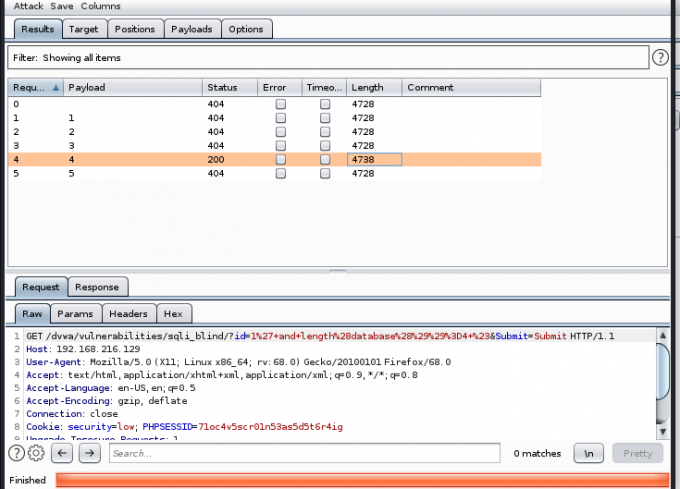The image size is (680, 489).
Task: Sort by the Length column header
Action: 374,88
